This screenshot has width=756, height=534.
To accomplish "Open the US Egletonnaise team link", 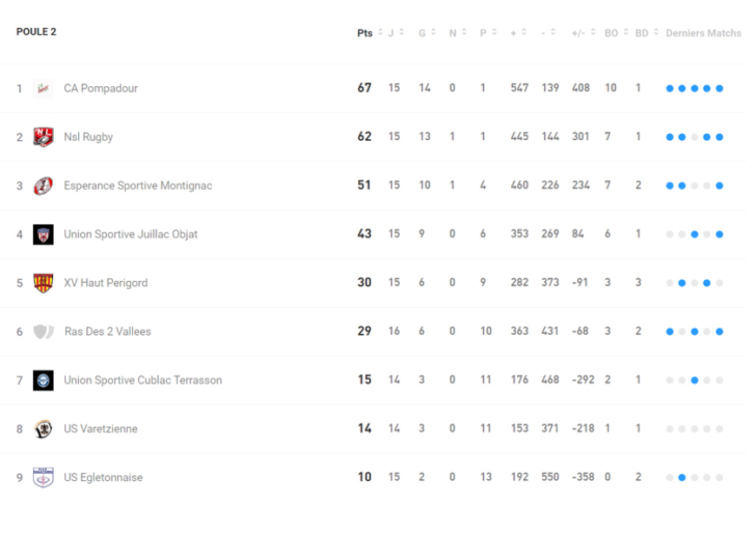I will [103, 477].
